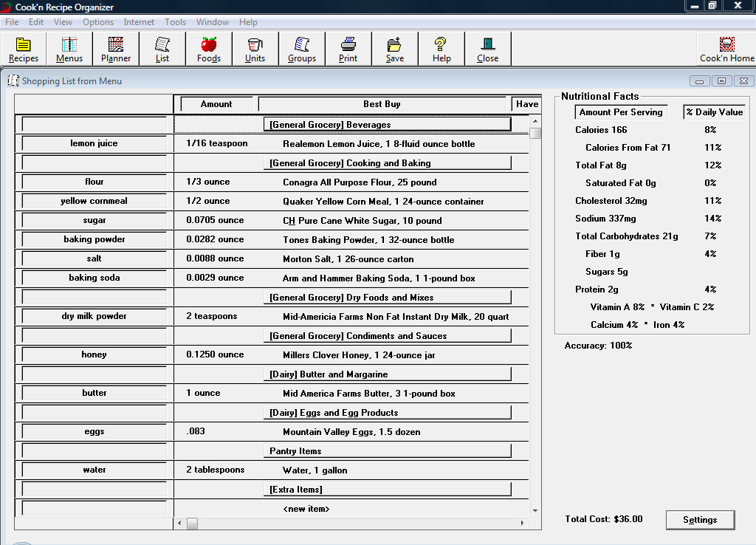The width and height of the screenshot is (756, 545).
Task: Click the Total Cost $36.00 text
Action: click(604, 519)
